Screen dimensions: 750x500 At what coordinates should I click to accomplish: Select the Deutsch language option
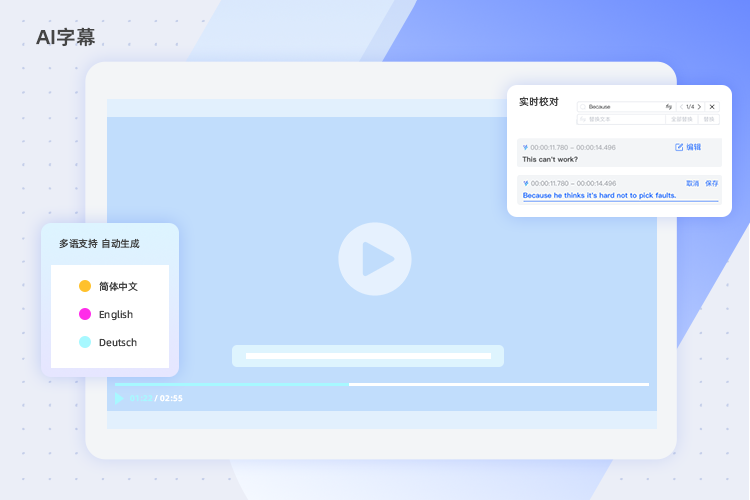pyautogui.click(x=117, y=342)
